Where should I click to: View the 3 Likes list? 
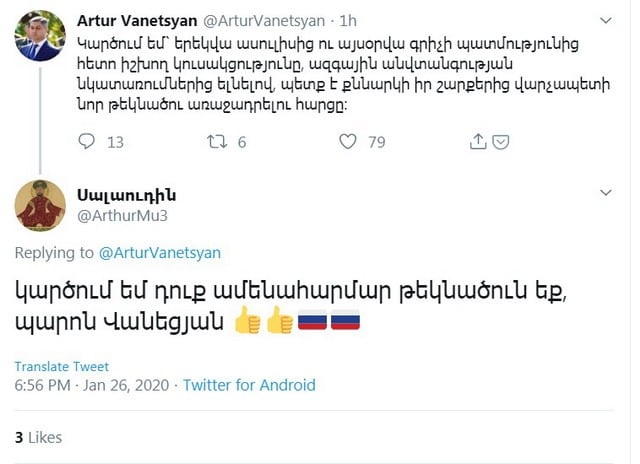38,437
